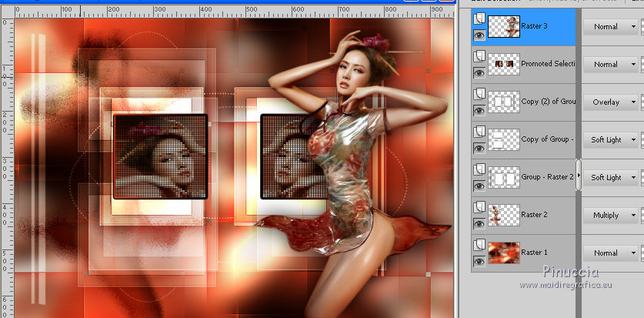Click the layer type icon of Raster 2
Viewport: 644px width, 318px height.
[x=479, y=207]
